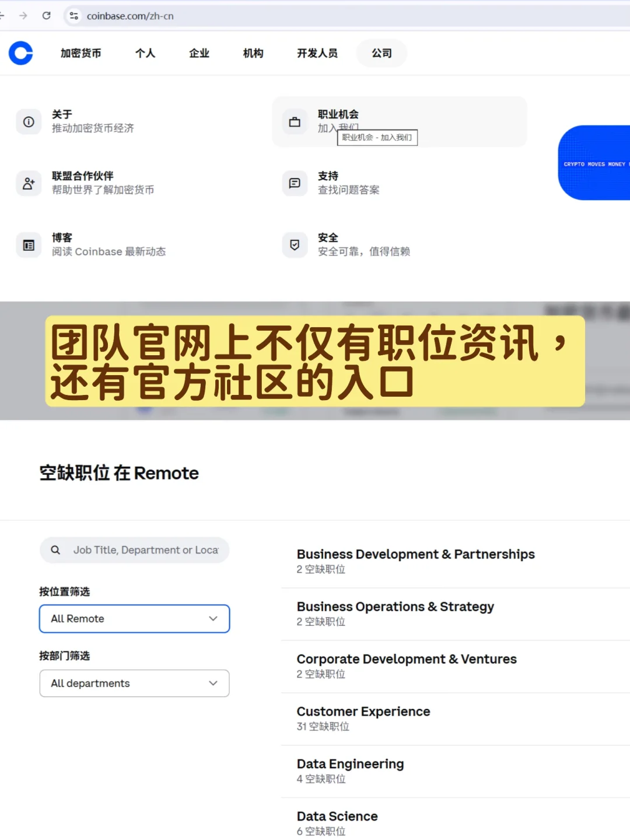This screenshot has height=840, width=630.
Task: Reload the page in the browser
Action: tap(46, 16)
